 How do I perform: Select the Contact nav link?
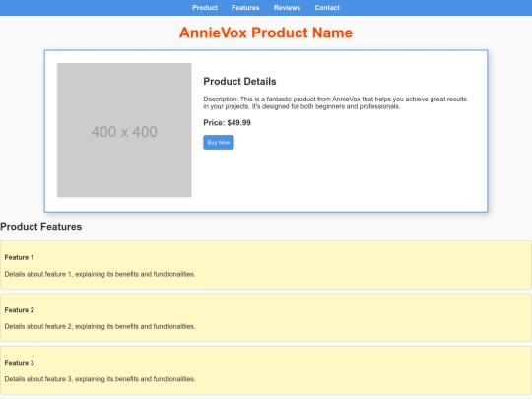[x=327, y=8]
